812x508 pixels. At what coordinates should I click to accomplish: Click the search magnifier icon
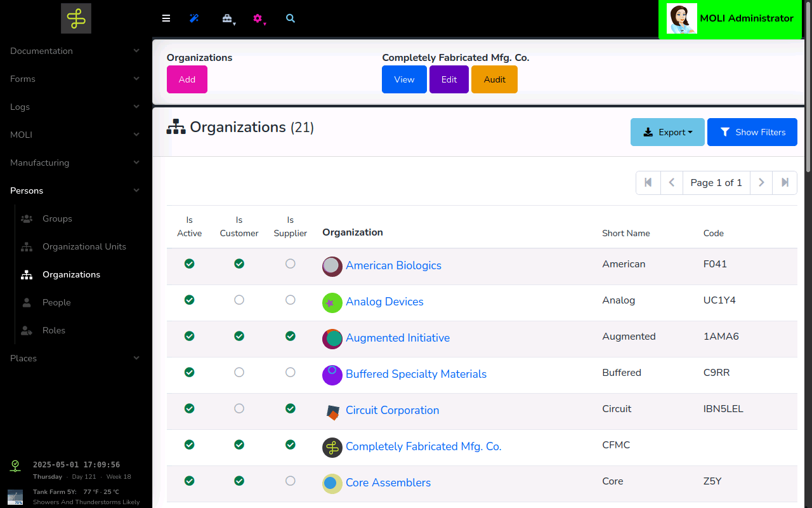[291, 18]
